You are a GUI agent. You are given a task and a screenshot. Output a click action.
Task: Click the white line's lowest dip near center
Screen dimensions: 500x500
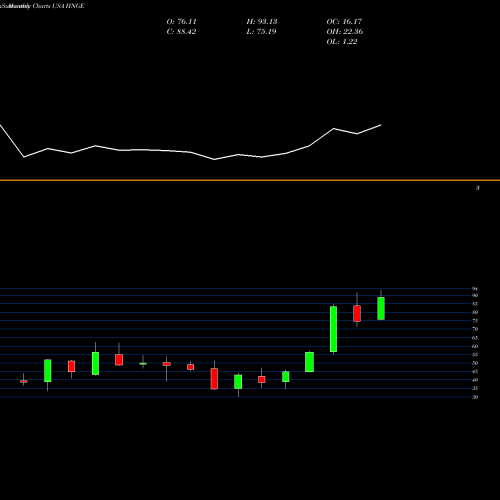point(214,159)
